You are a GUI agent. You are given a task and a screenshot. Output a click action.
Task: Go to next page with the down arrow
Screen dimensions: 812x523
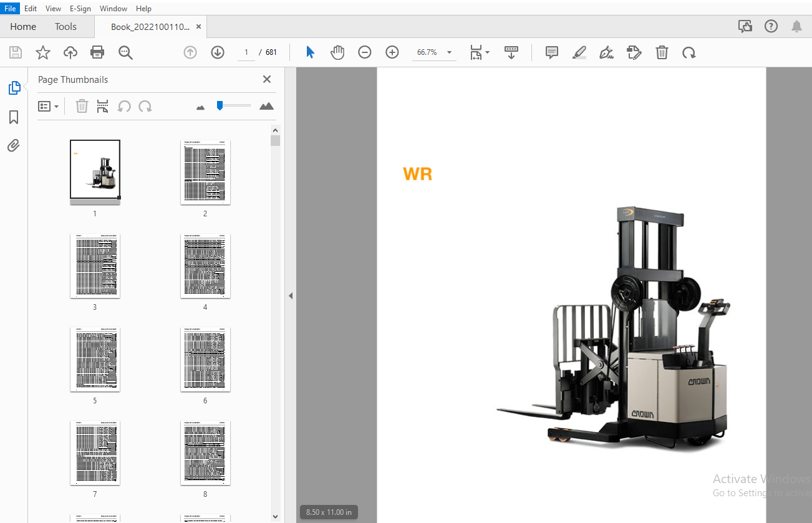point(218,52)
